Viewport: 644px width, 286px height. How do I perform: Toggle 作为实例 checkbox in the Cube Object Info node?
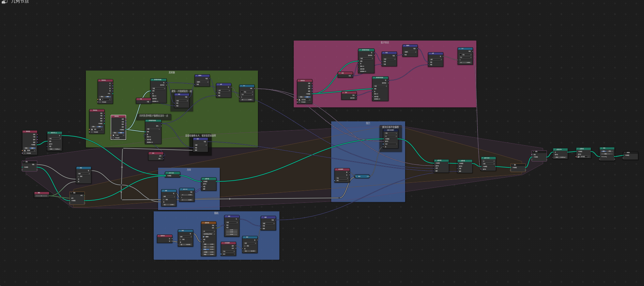[113, 138]
